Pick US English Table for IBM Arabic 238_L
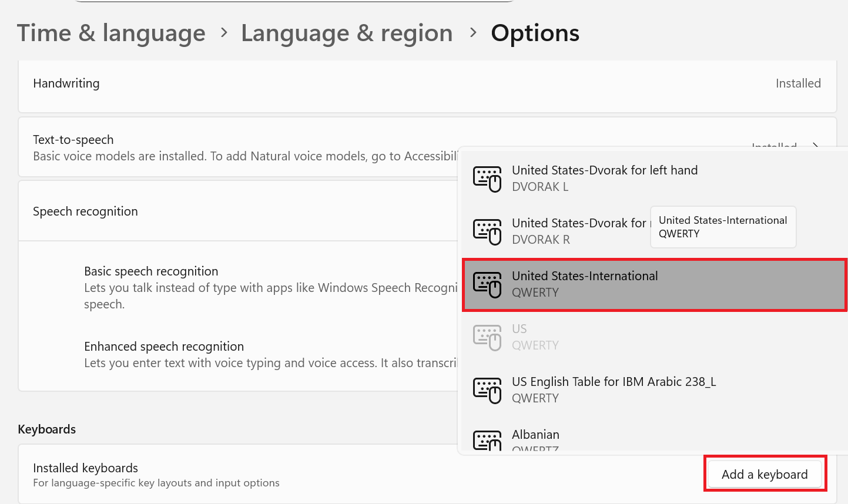This screenshot has width=848, height=504. [614, 382]
